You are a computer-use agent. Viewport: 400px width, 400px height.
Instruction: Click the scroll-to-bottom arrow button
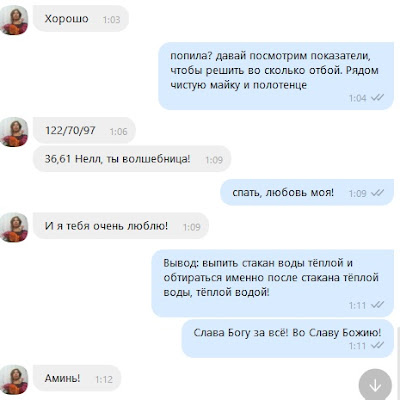[375, 385]
